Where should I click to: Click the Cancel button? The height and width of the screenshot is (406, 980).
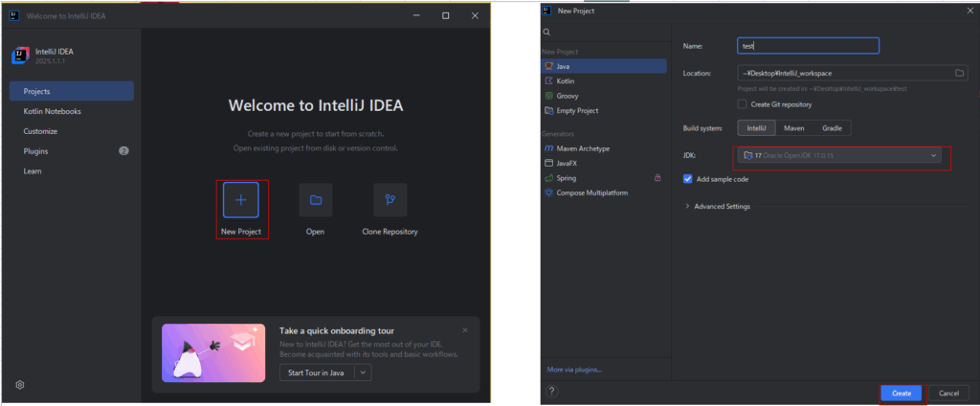coord(948,394)
